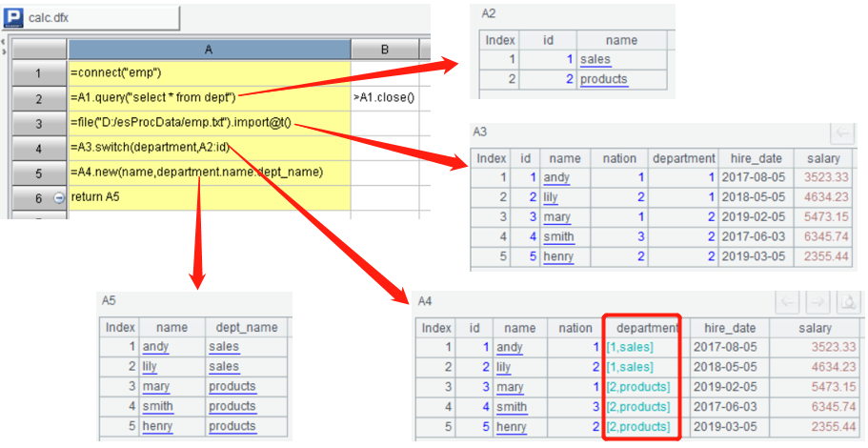The image size is (868, 448).
Task: Collapse the code block at row 6
Action: [58, 197]
